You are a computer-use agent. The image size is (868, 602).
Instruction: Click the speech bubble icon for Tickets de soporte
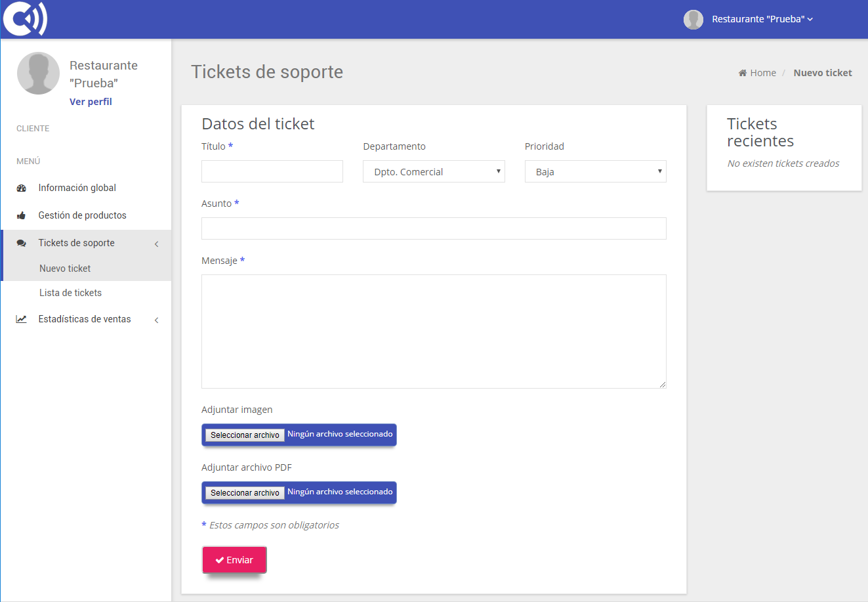click(22, 242)
